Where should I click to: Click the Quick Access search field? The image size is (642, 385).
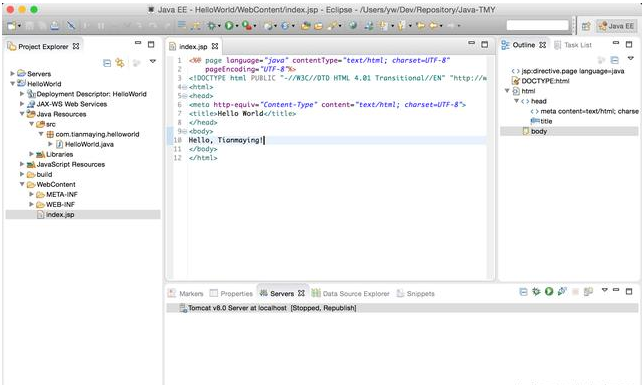click(537, 26)
